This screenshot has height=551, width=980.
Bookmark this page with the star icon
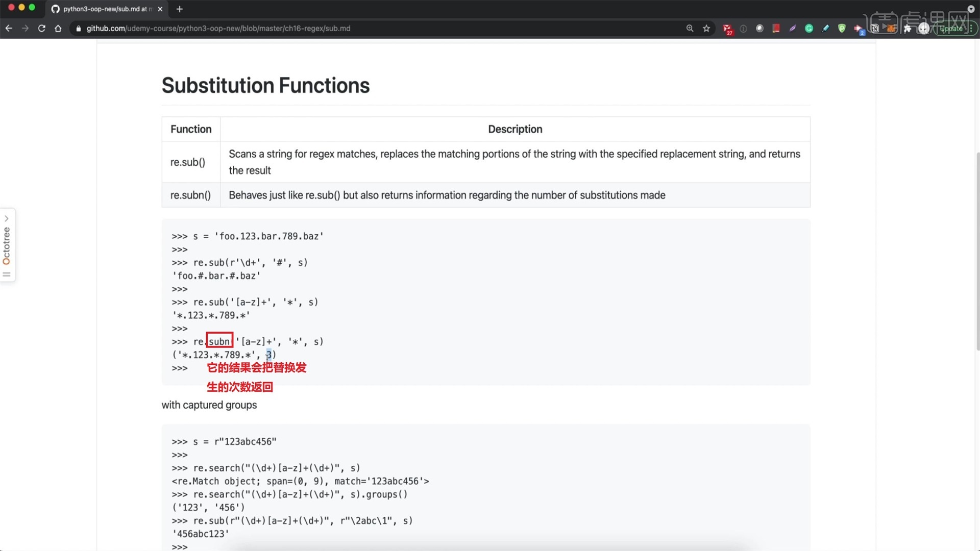point(706,29)
